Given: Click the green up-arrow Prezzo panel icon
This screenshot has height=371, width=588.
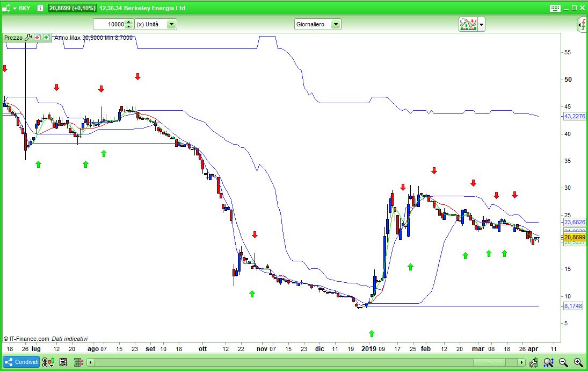Looking at the screenshot, I should 46,38.
